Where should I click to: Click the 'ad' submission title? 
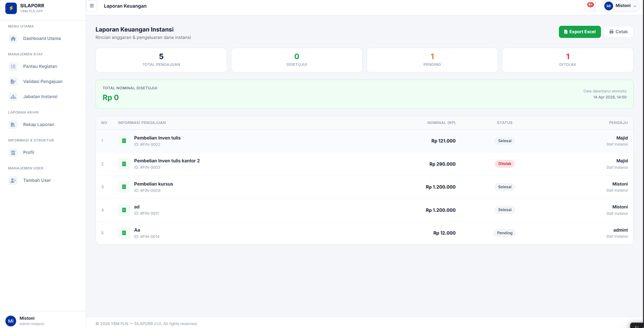[137, 207]
